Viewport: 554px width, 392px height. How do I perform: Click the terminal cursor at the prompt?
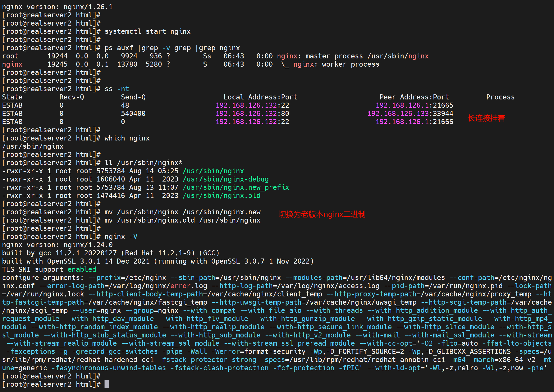click(x=106, y=384)
